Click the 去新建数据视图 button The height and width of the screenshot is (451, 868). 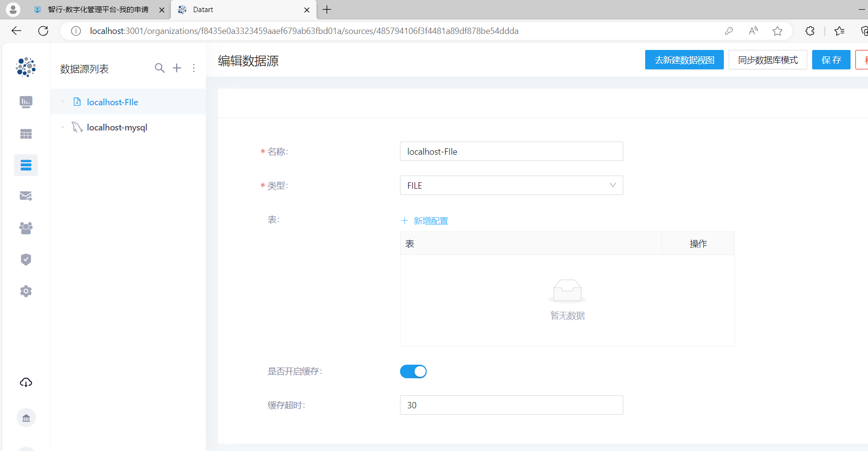[x=684, y=60]
